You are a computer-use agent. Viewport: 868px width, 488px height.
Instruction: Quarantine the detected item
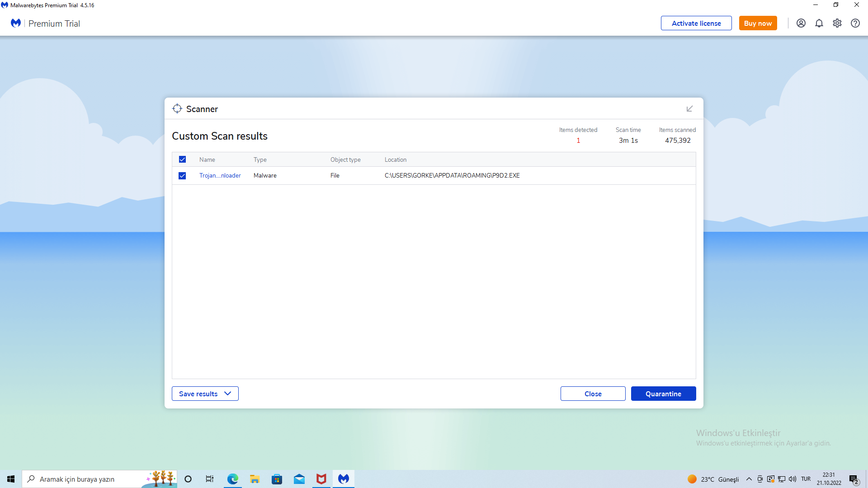[x=663, y=394]
